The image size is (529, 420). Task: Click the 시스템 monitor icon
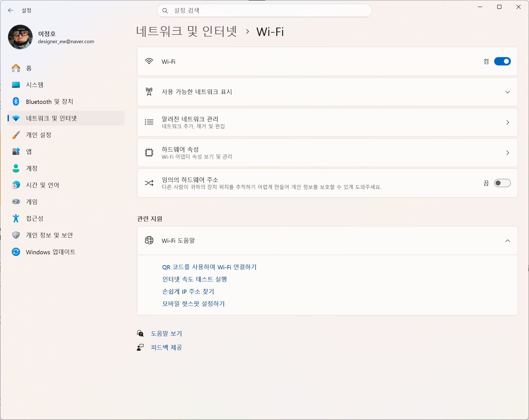coord(16,85)
